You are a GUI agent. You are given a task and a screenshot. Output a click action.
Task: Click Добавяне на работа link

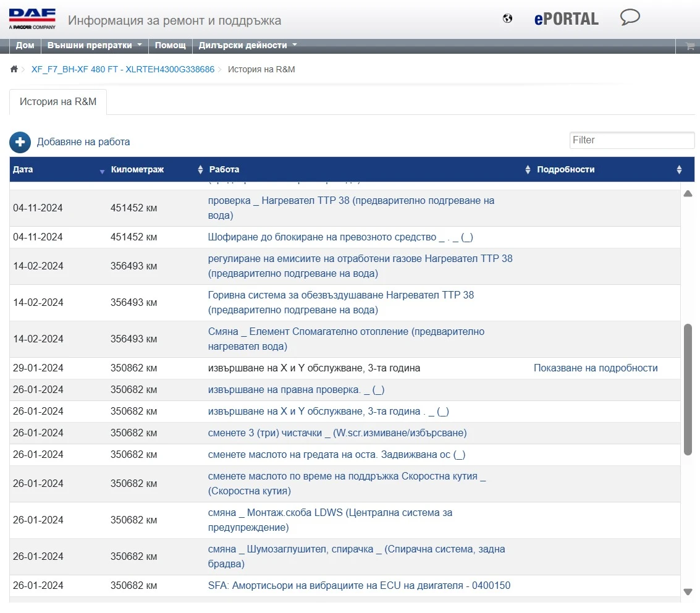click(x=83, y=142)
